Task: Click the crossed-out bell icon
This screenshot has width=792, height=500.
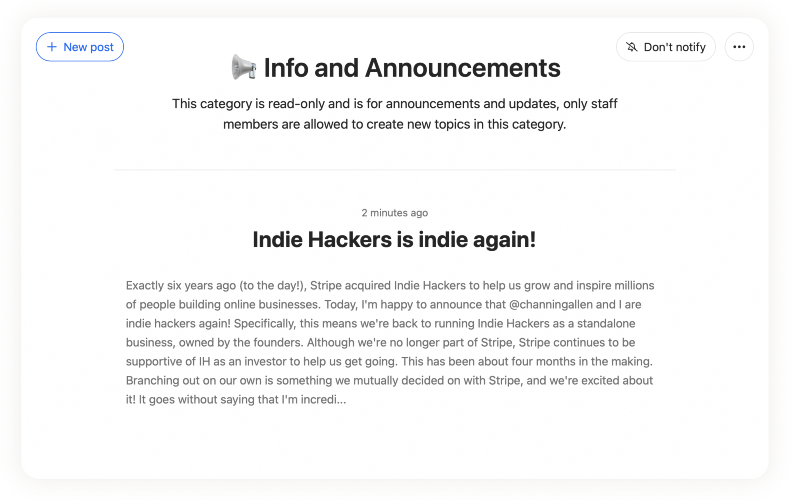Action: 632,47
